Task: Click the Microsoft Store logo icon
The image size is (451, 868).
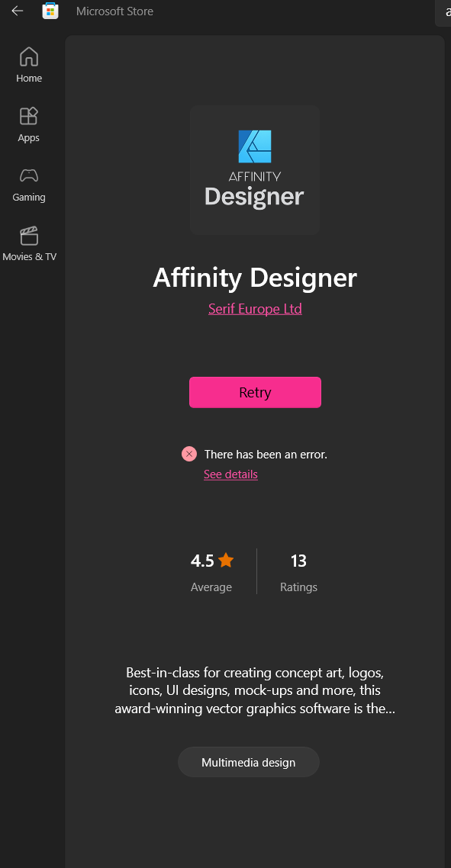Action: pos(50,11)
